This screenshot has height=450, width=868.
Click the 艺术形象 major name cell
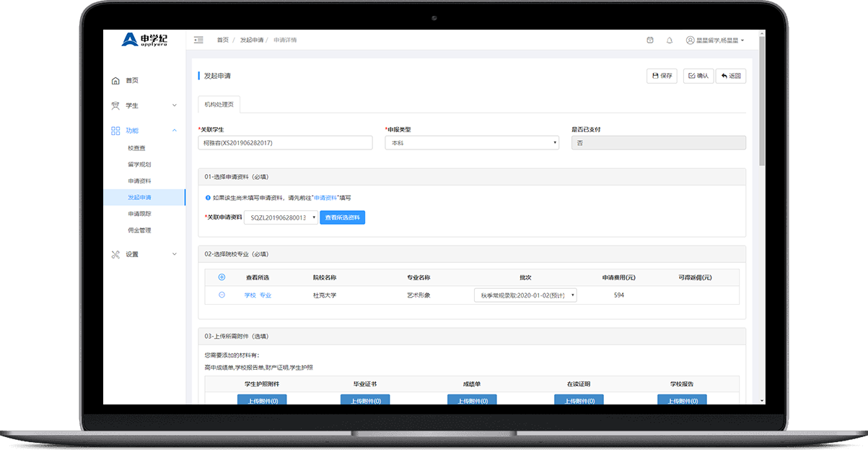pos(418,295)
